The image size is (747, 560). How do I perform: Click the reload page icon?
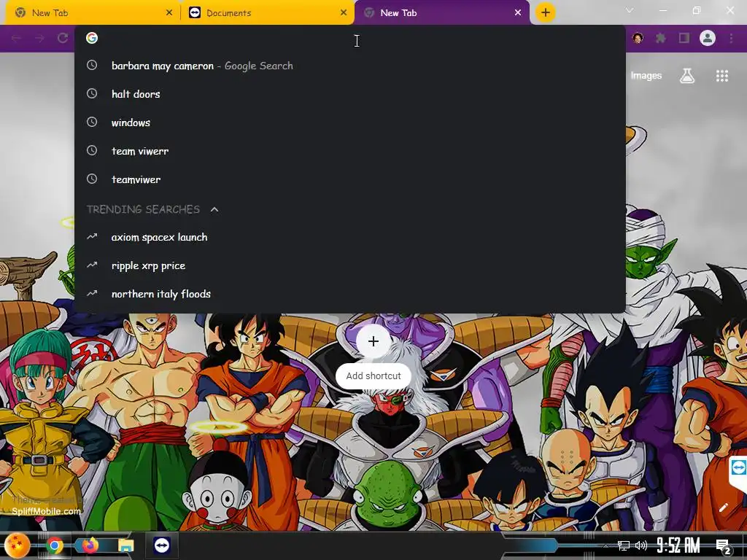[63, 38]
